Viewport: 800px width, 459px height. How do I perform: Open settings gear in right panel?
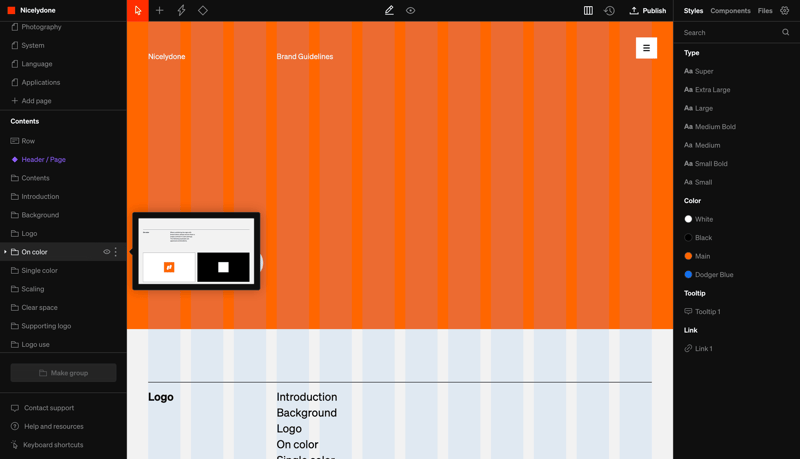785,10
